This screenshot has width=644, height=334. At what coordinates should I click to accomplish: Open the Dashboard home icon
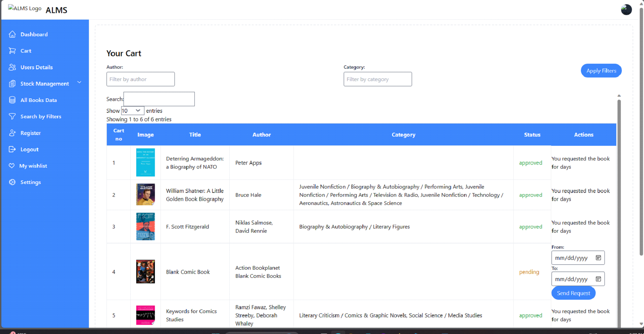point(12,34)
